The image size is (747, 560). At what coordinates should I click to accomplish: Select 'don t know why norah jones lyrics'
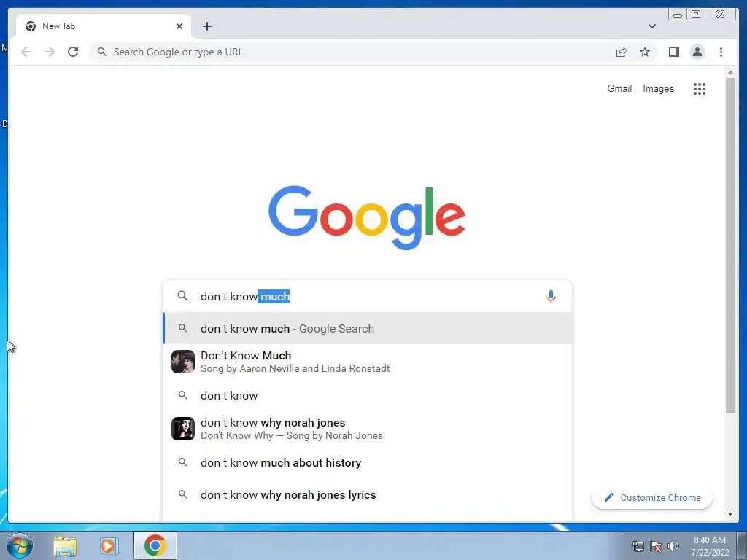[368, 495]
